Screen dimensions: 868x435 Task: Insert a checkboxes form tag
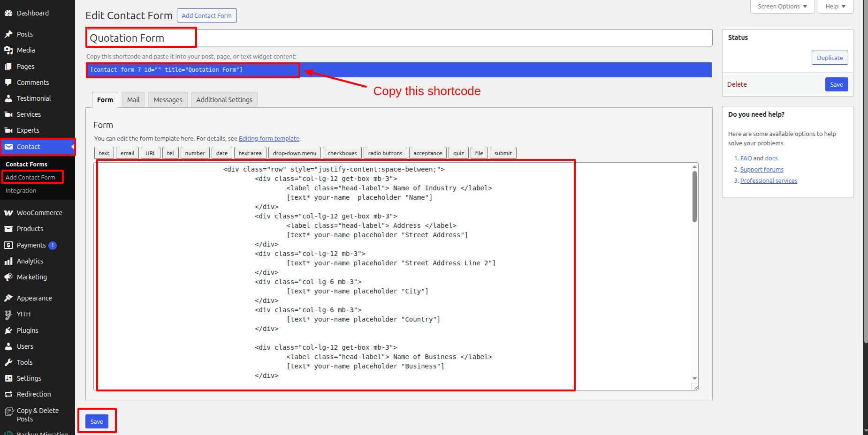342,153
